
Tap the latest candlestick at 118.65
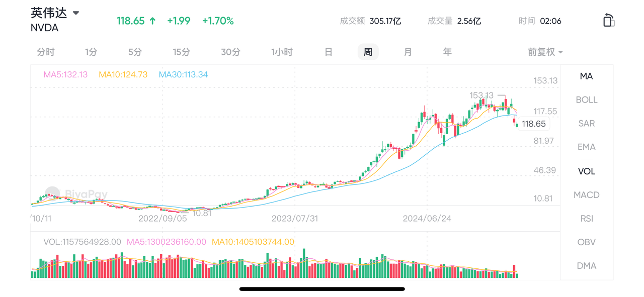point(517,125)
